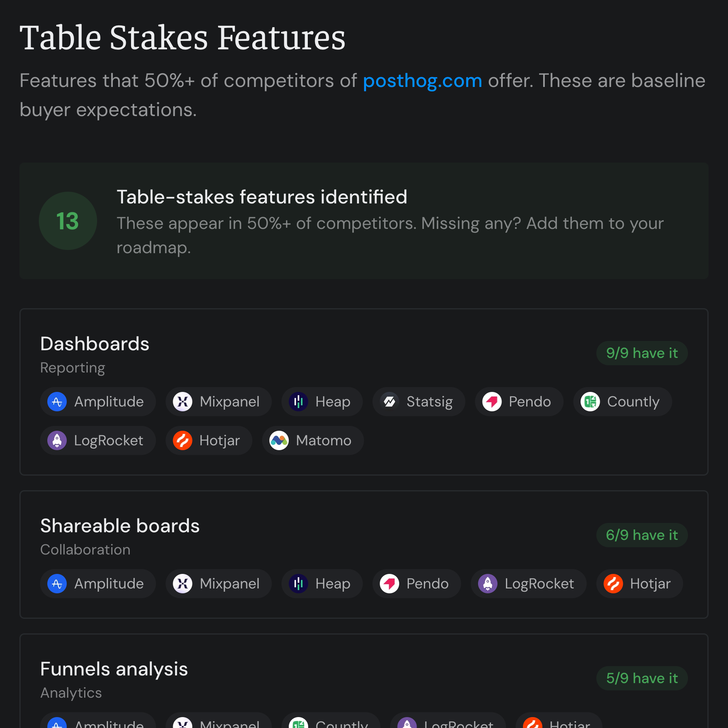The width and height of the screenshot is (728, 728).
Task: Click the Matomo logo icon
Action: (x=279, y=441)
